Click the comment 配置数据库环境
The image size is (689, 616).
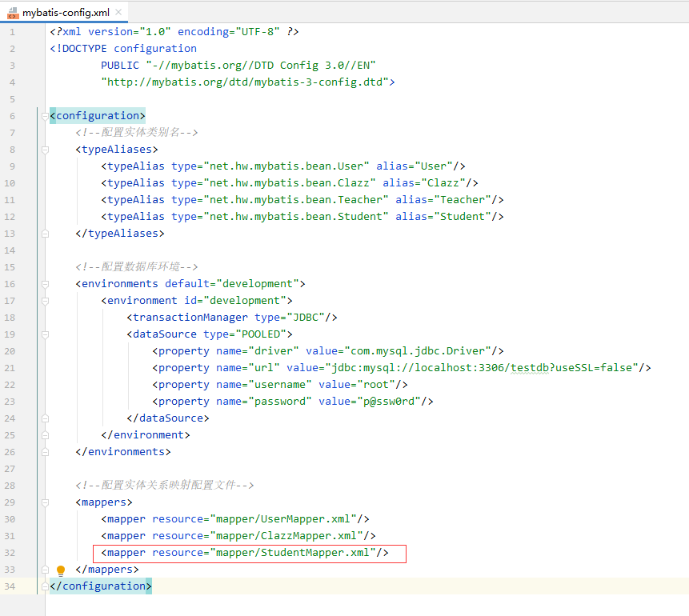[136, 266]
